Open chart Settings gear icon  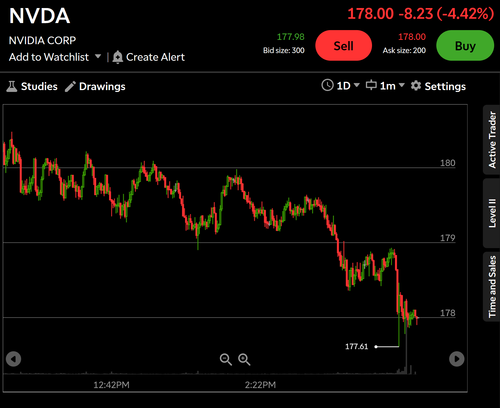[416, 86]
